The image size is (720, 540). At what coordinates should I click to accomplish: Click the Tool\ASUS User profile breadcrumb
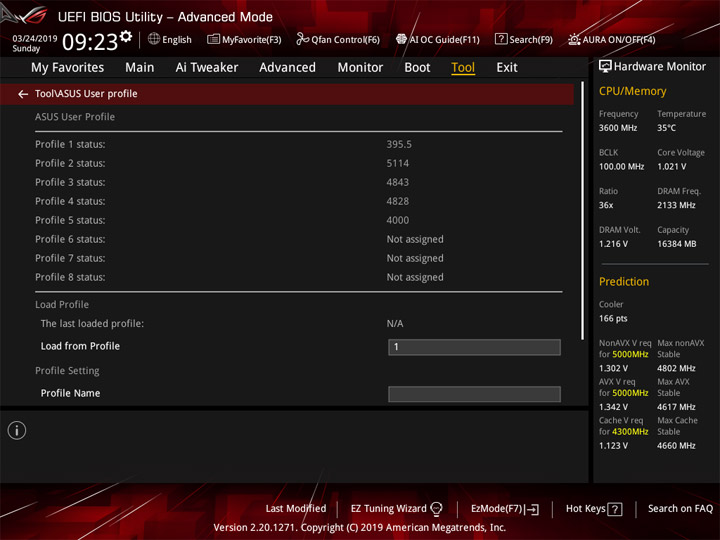pyautogui.click(x=86, y=94)
